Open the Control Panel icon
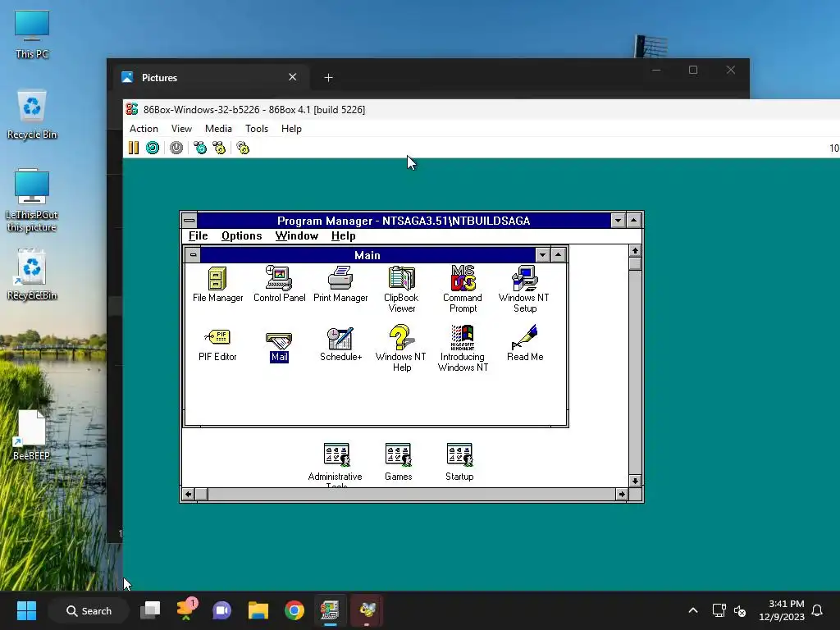Screen dimensions: 840x630 [x=279, y=285]
